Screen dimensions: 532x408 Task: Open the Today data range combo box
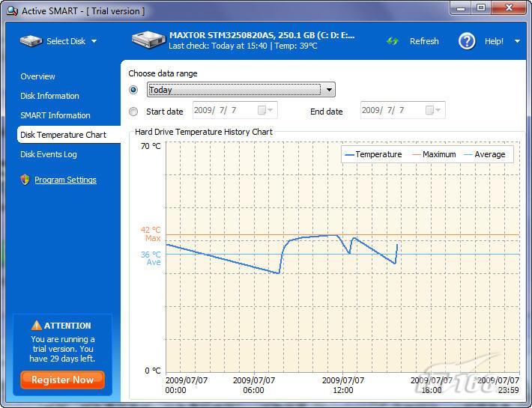pyautogui.click(x=241, y=90)
